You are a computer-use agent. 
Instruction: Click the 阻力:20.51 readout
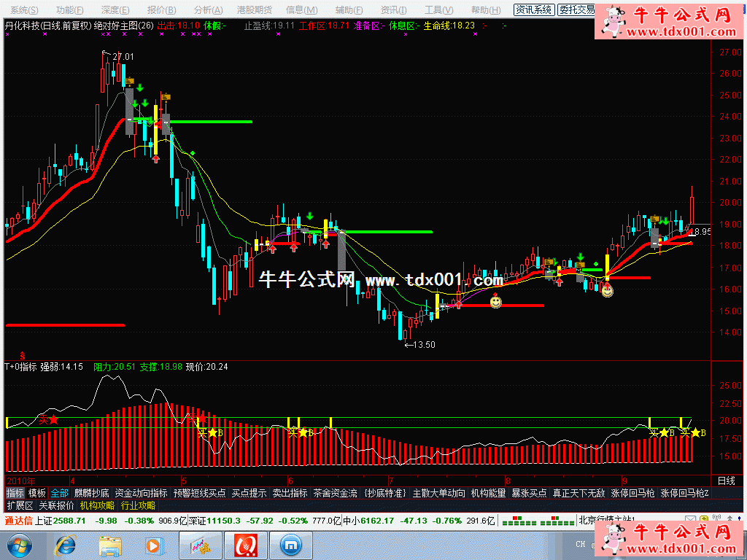115,367
